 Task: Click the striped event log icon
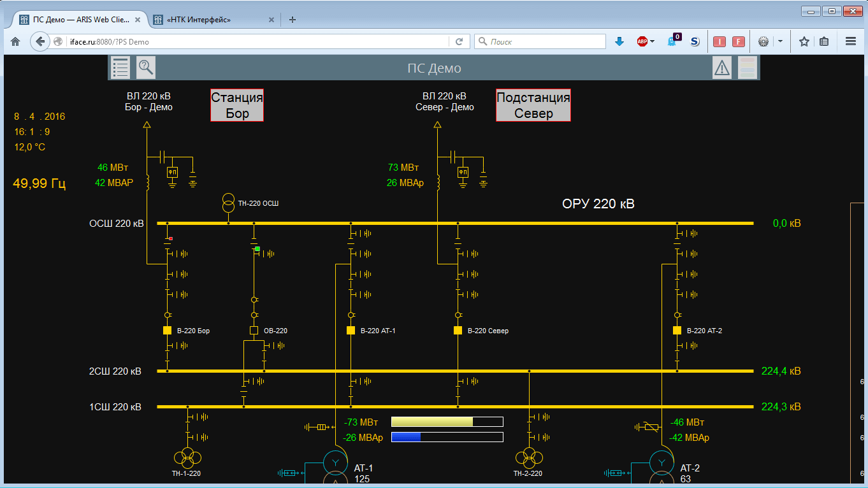pos(747,68)
